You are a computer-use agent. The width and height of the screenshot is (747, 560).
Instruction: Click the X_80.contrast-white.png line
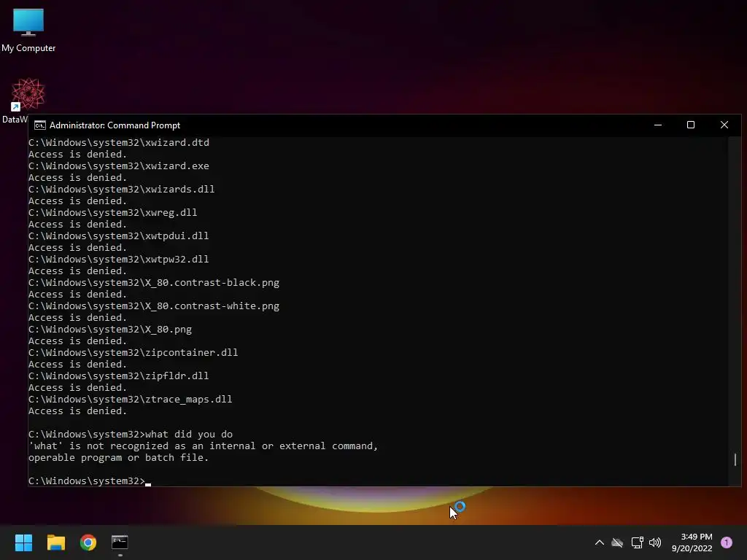point(154,306)
